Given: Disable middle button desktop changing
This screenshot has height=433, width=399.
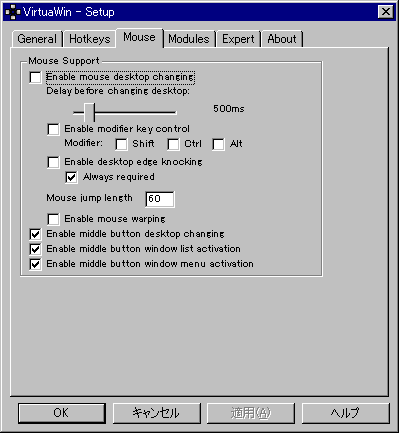Looking at the screenshot, I should click(35, 234).
